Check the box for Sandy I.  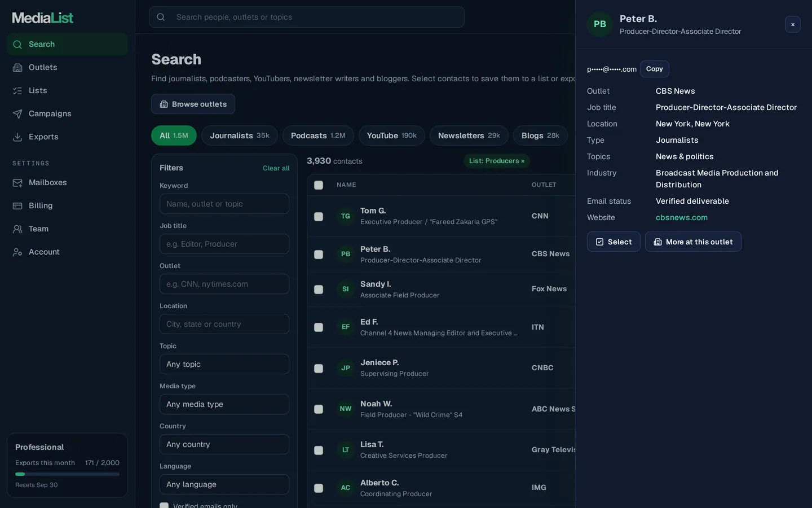[319, 290]
